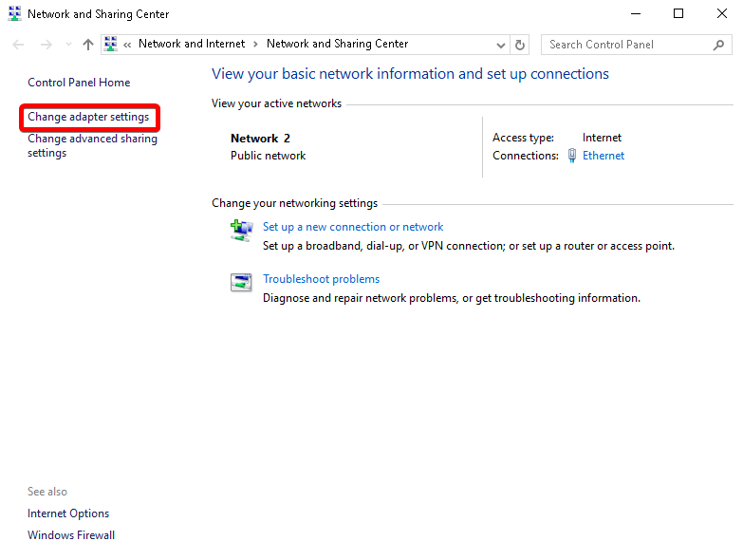Refresh the Network and Sharing Center view
743x560 pixels.
tap(520, 45)
